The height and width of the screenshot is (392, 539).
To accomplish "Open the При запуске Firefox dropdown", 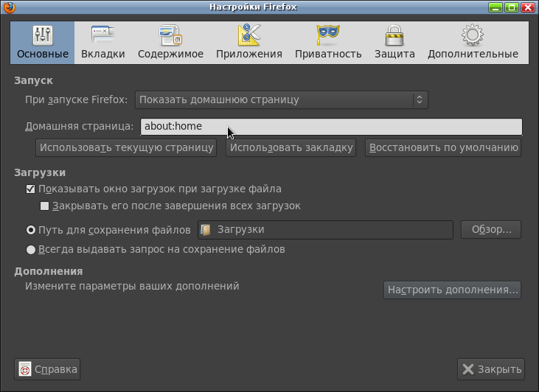I will [x=282, y=100].
